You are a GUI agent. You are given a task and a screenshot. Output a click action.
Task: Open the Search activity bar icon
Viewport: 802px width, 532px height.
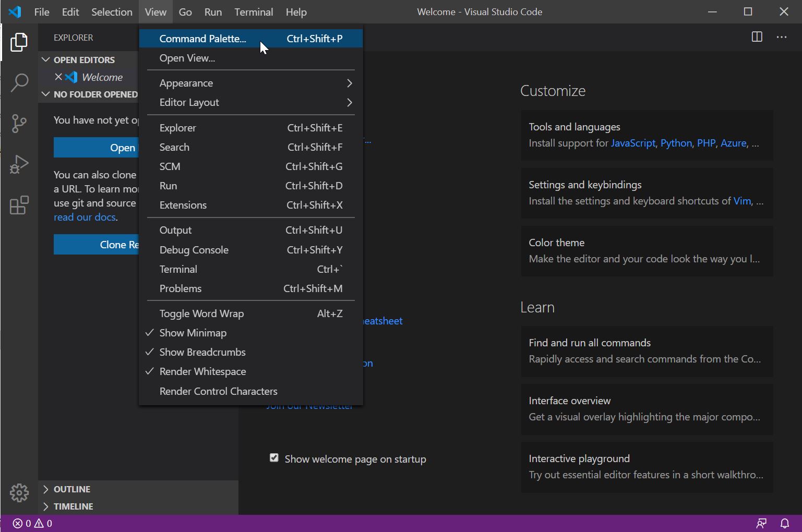click(x=19, y=82)
